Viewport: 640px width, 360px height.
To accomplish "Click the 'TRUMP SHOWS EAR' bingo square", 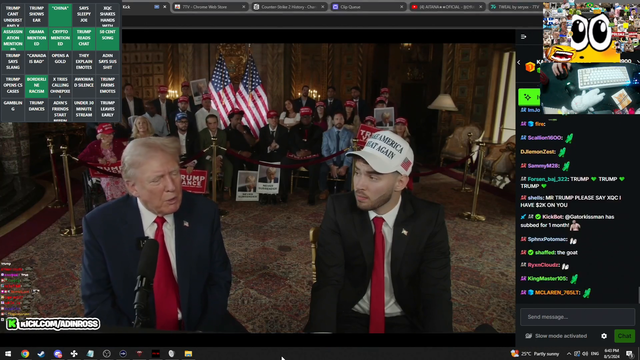I will tap(37, 15).
